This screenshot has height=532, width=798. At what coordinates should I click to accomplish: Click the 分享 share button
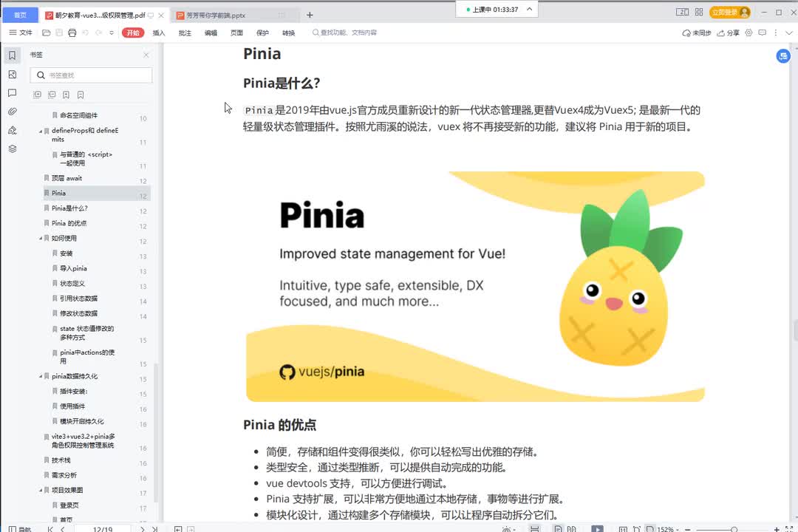click(x=729, y=33)
